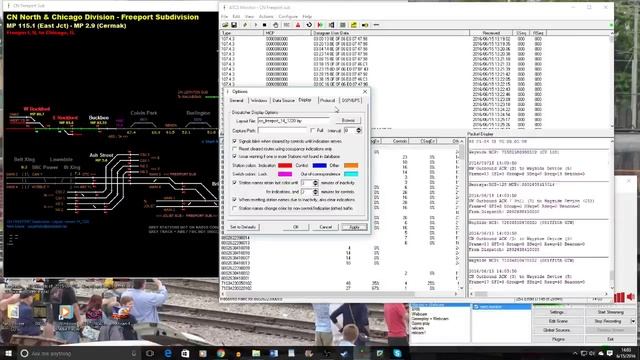Toggle When resetting station names checkbox
The width and height of the screenshot is (640, 360).
pyautogui.click(x=234, y=200)
